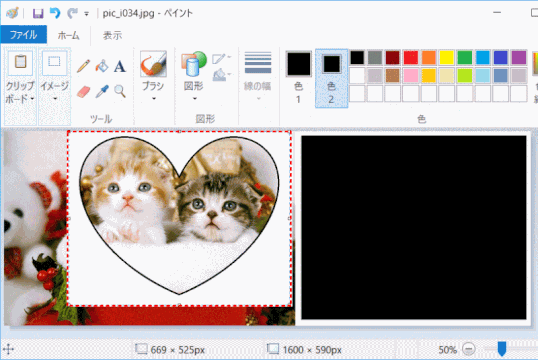
Task: Pick the orange palette swatch
Action: click(x=429, y=57)
